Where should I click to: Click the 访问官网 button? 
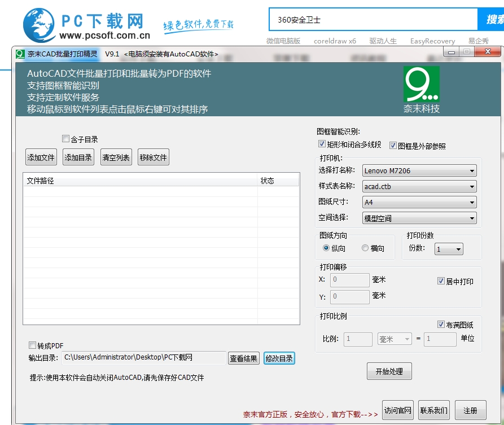click(397, 410)
